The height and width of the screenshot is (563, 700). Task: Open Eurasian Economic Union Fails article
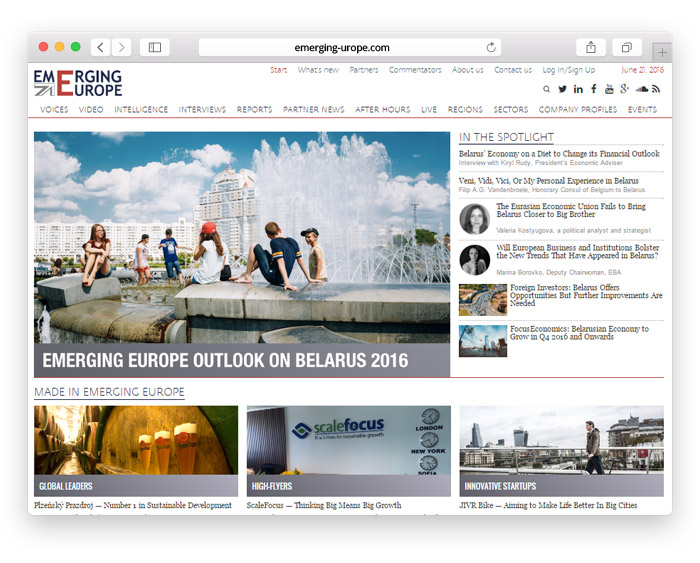pyautogui.click(x=571, y=210)
